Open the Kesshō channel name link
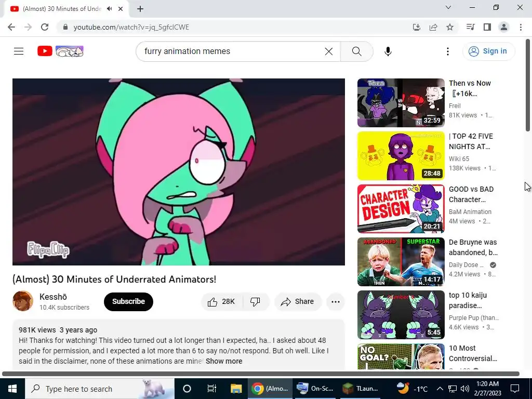This screenshot has height=399, width=532. pyautogui.click(x=53, y=297)
